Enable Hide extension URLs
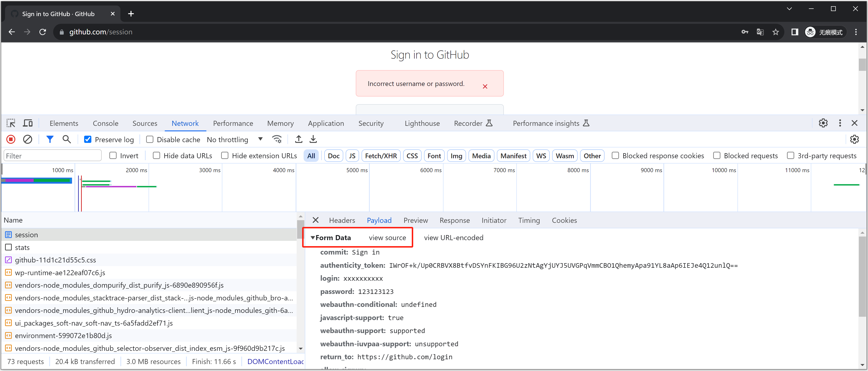 click(x=225, y=156)
